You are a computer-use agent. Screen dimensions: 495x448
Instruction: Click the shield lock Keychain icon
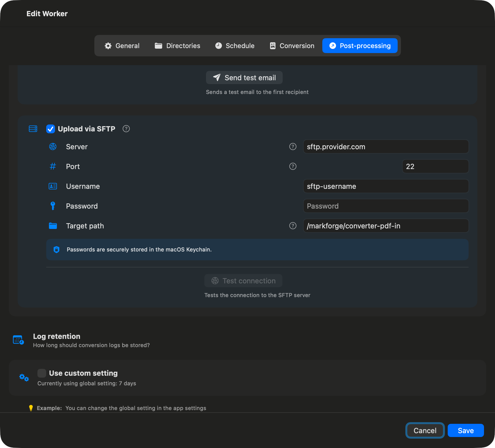tap(56, 250)
